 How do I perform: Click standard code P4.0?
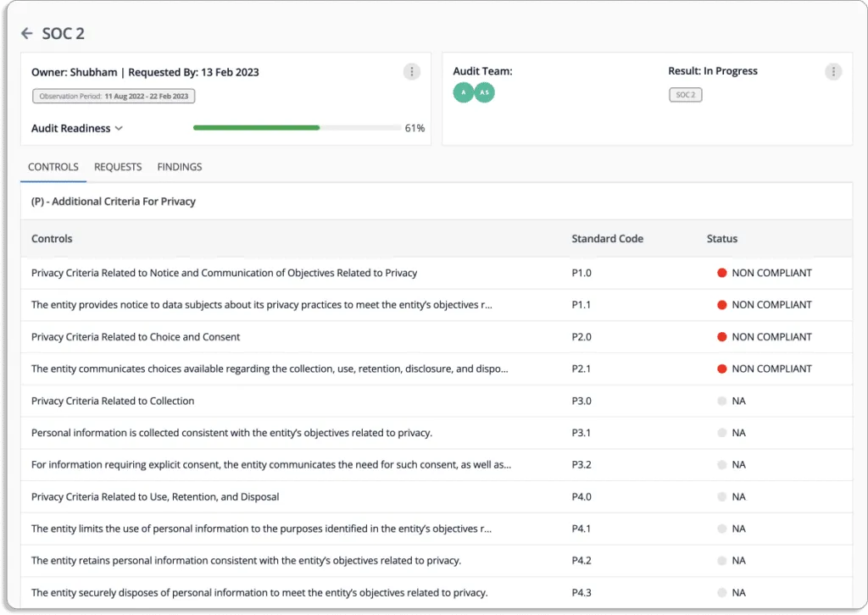pyautogui.click(x=581, y=497)
